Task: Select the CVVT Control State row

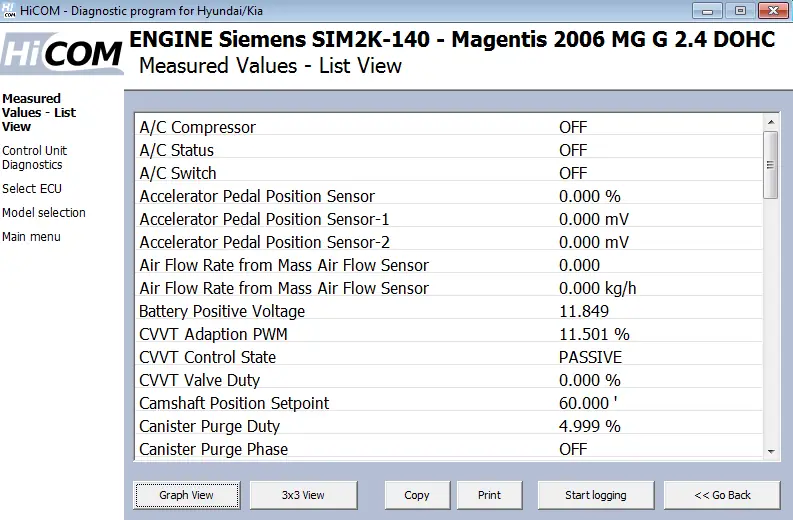Action: pyautogui.click(x=449, y=357)
